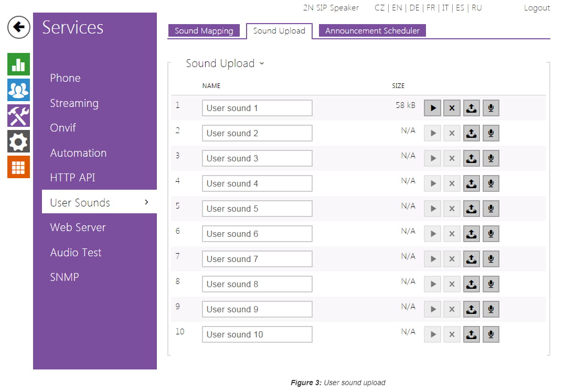Click the 58 kB size value

[x=406, y=105]
